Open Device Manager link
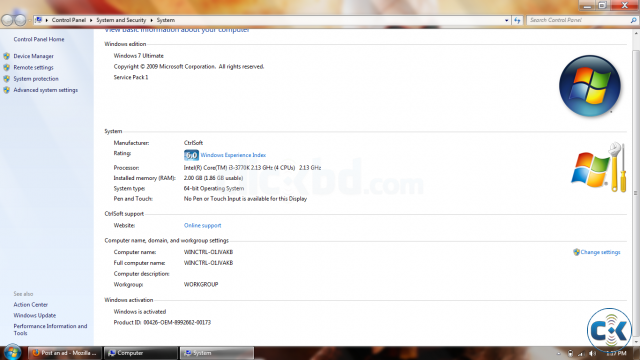The height and width of the screenshot is (360, 640). click(x=33, y=56)
